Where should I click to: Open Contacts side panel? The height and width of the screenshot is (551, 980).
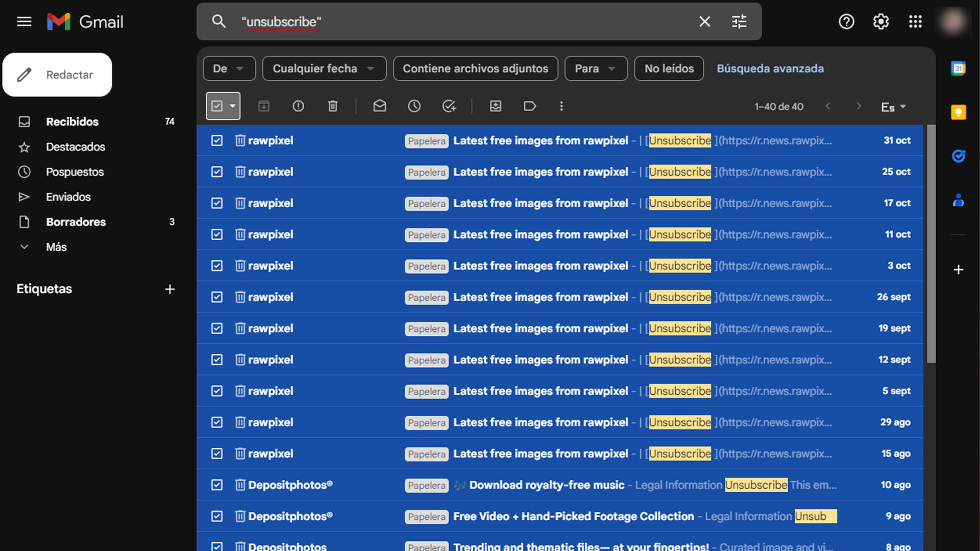coord(958,200)
